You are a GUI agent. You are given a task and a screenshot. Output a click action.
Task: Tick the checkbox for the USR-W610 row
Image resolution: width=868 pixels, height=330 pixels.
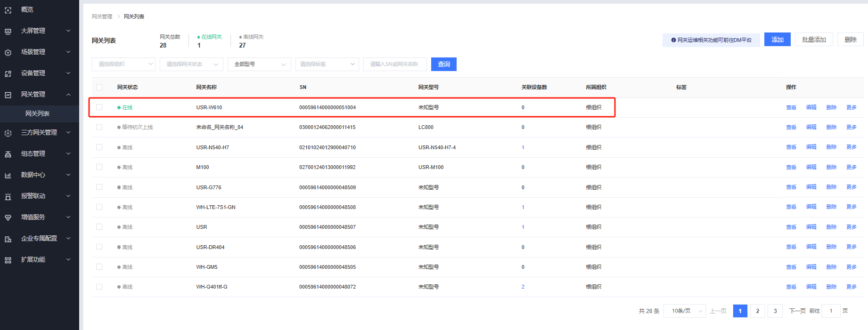point(99,107)
